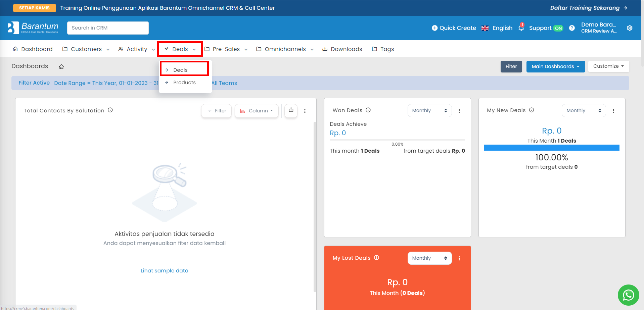Open the notification bell

point(521,28)
